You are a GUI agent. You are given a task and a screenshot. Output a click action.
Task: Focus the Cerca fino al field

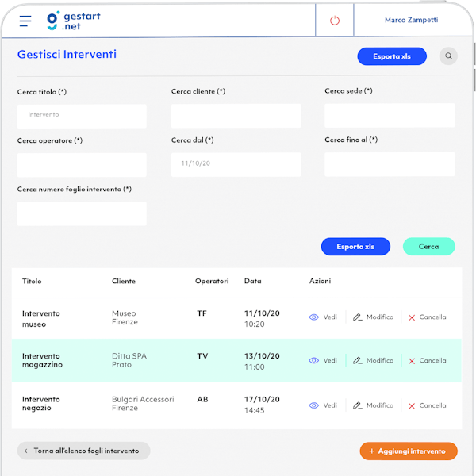pyautogui.click(x=390, y=164)
